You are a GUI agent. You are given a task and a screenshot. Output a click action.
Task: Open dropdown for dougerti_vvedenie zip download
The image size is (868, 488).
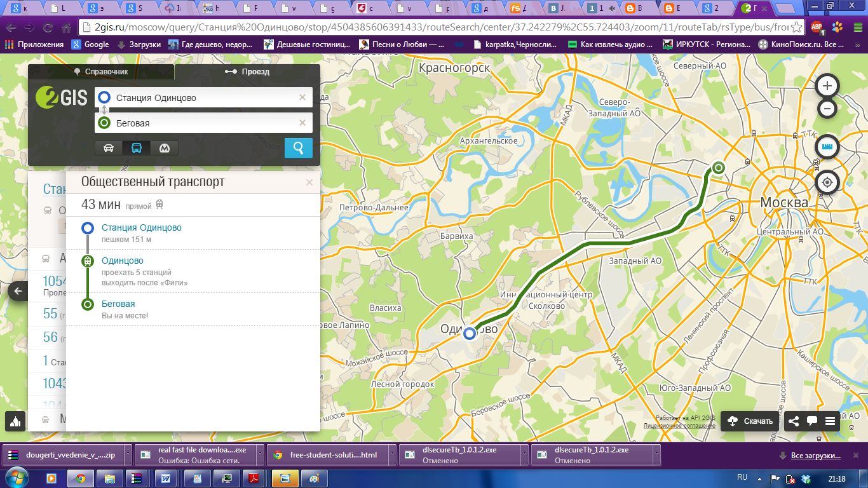tap(128, 455)
